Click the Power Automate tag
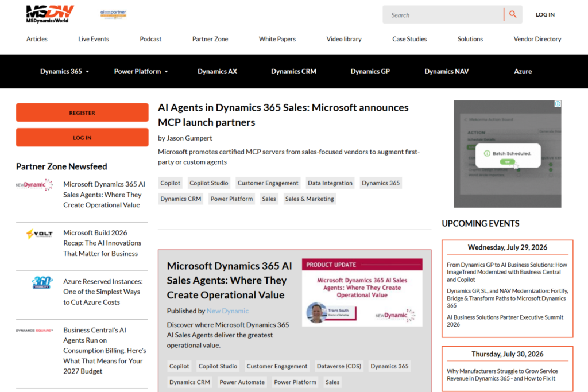The image size is (588, 392). click(242, 382)
